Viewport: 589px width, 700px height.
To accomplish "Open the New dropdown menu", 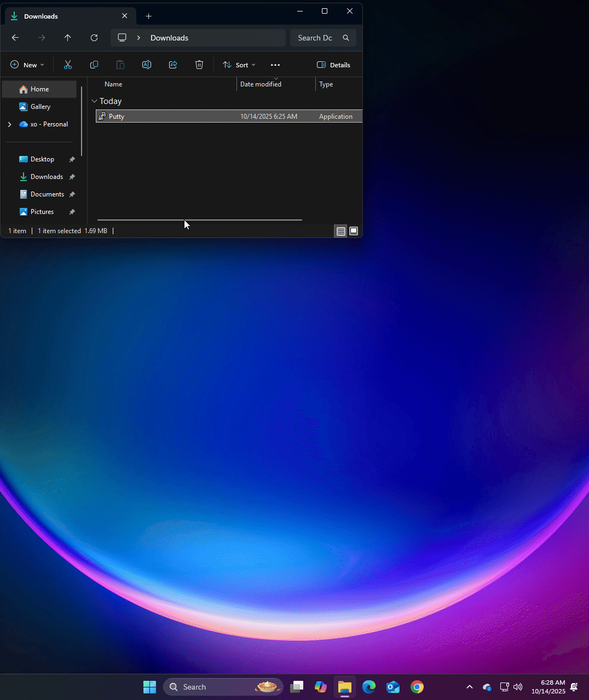I will [27, 65].
